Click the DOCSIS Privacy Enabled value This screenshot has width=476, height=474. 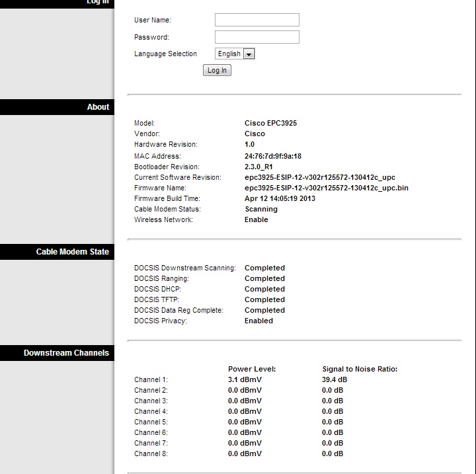click(x=258, y=321)
